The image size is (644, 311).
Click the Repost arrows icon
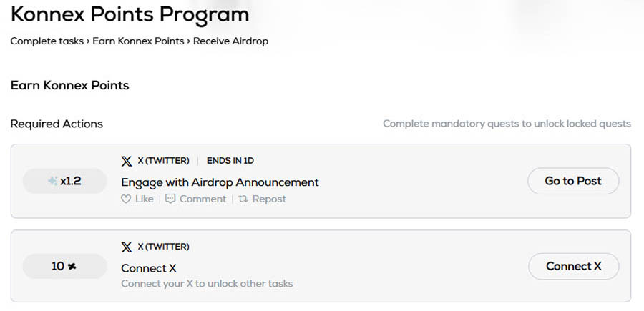coord(243,199)
